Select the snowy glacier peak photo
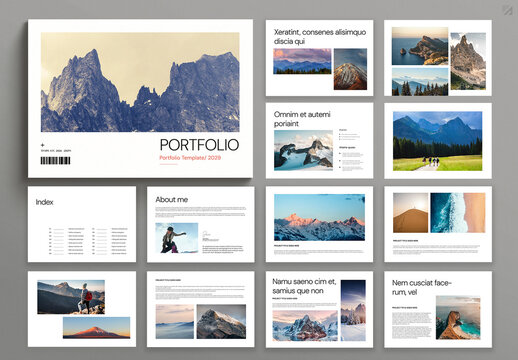Image resolution: width=518 pixels, height=360 pixels. tap(303, 150)
